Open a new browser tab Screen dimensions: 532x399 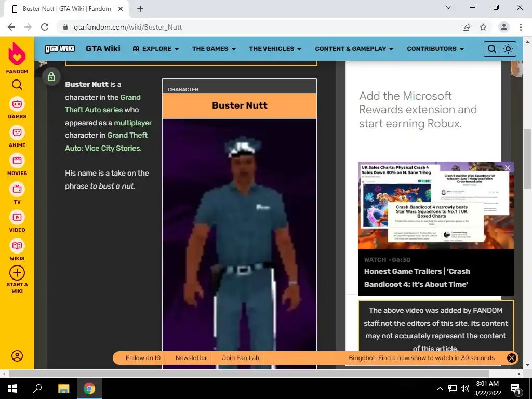(140, 9)
